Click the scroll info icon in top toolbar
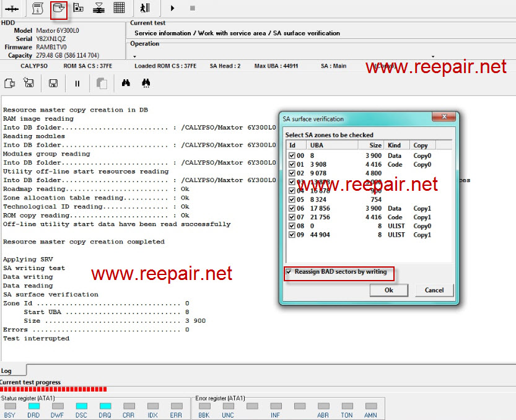Screen dimensions: 516x420 [37, 9]
